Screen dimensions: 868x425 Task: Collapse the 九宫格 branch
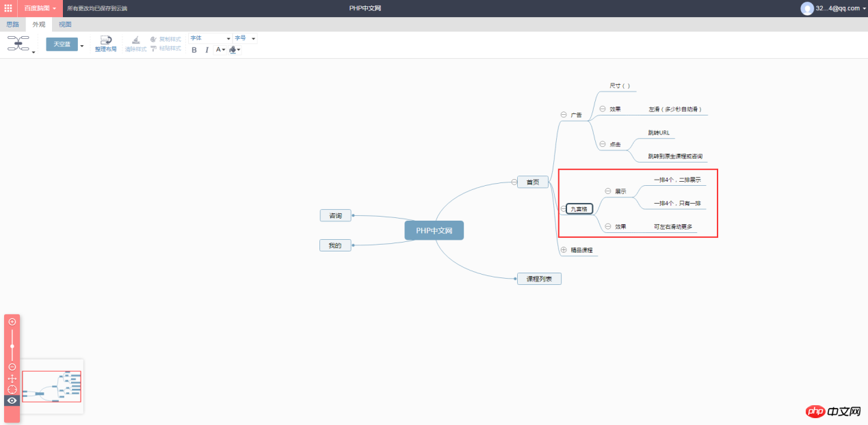pyautogui.click(x=564, y=208)
